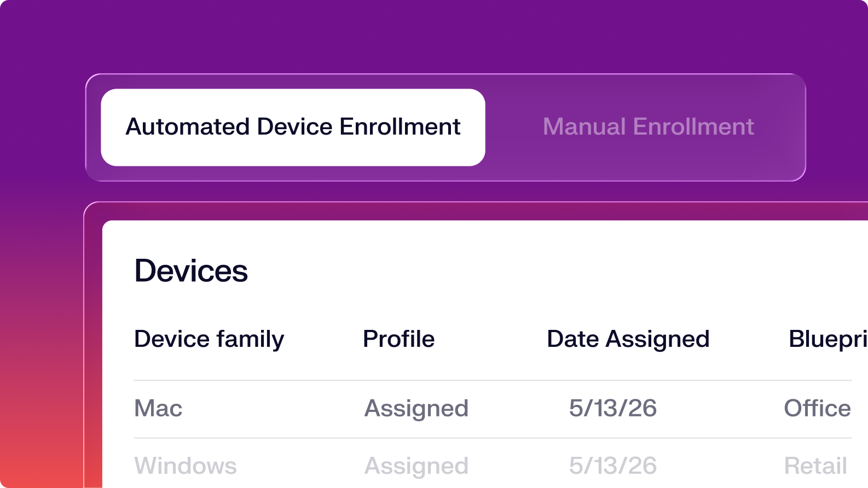Screen dimensions: 868x488
Task: Select the Windows device row
Action: (493, 465)
